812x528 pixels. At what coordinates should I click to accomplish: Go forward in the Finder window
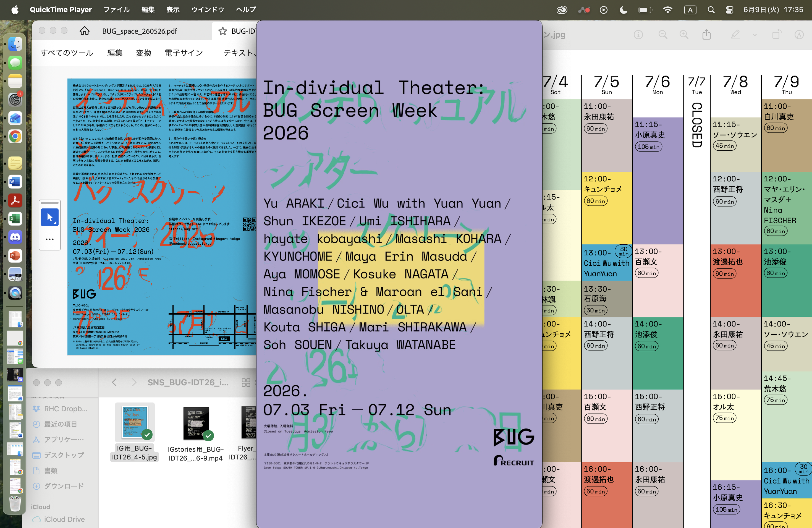pos(134,382)
